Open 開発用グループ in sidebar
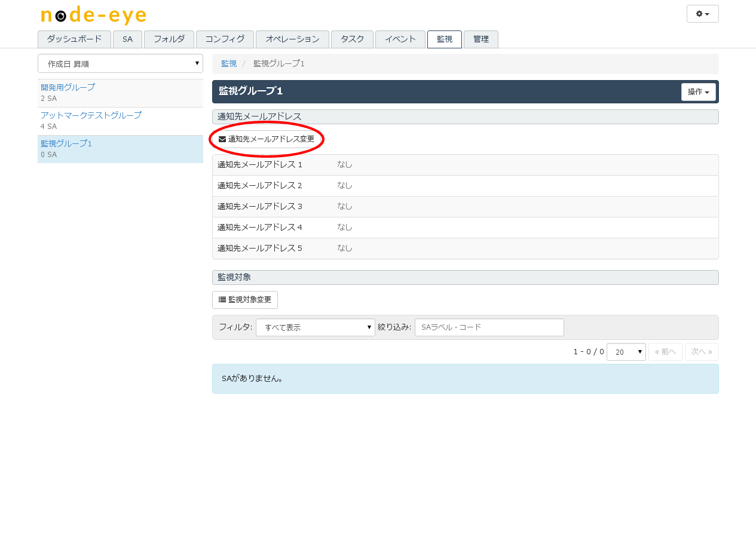This screenshot has height=552, width=756. pos(68,87)
